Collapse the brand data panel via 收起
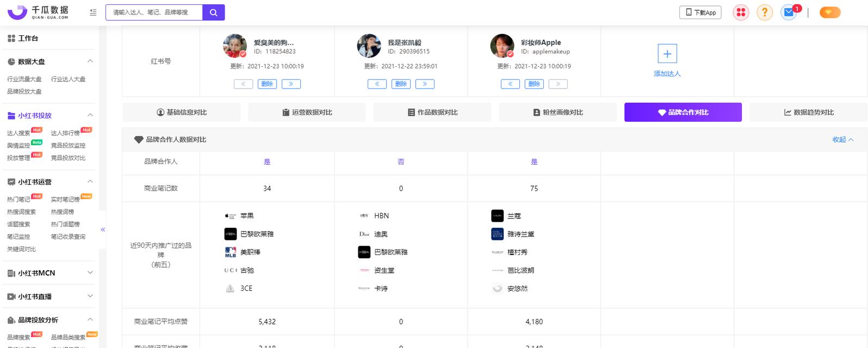The height and width of the screenshot is (348, 868). [x=842, y=140]
